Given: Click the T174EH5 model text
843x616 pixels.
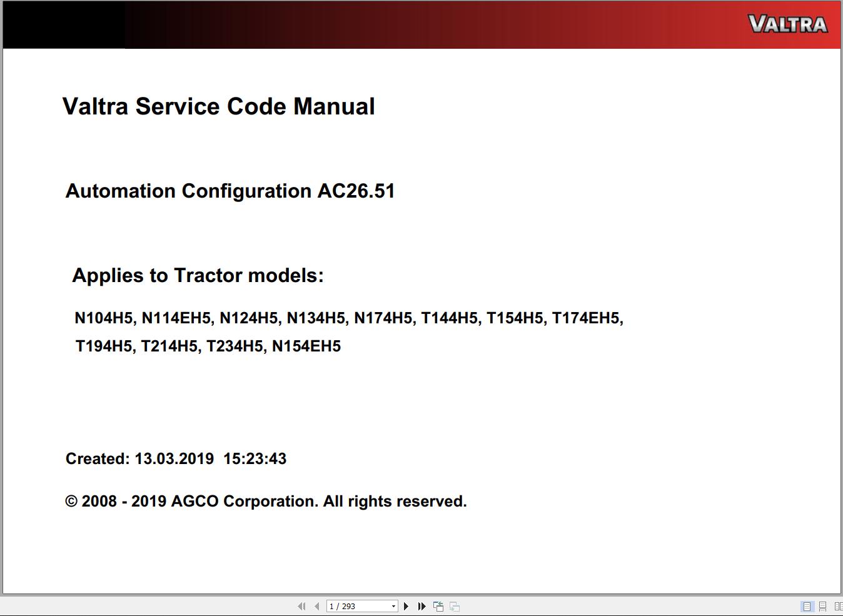Looking at the screenshot, I should pyautogui.click(x=587, y=318).
